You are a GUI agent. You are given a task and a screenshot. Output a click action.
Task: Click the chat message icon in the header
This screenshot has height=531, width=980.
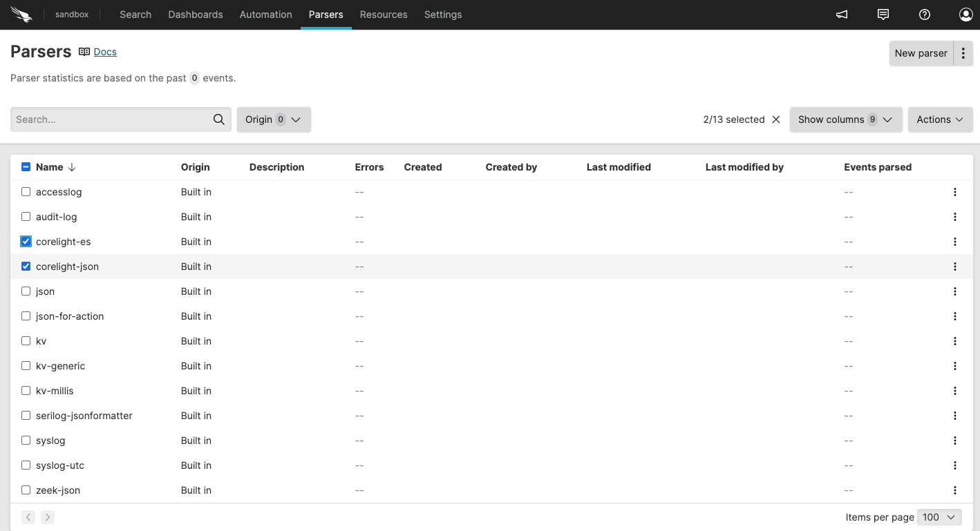(883, 14)
